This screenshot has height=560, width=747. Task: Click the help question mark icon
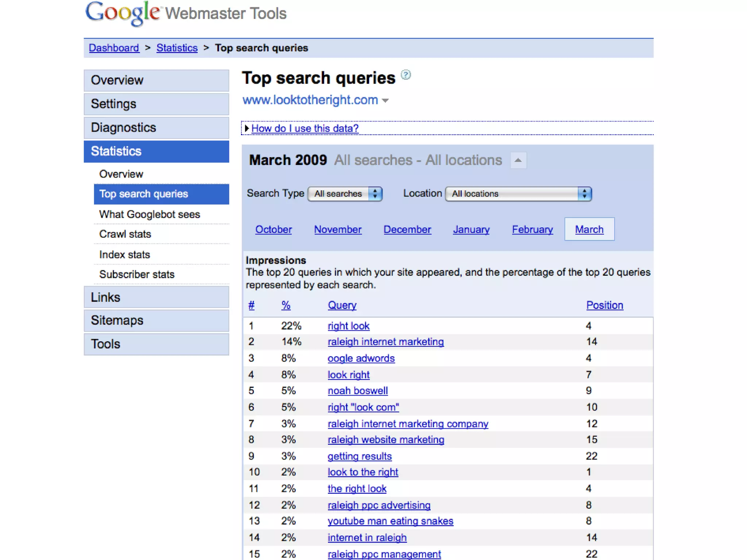(x=406, y=75)
